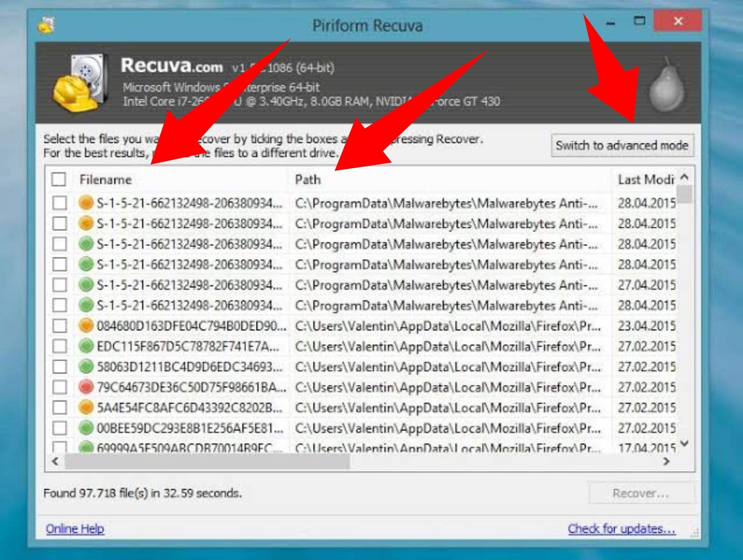Click the path cell of the 79C64673DE36C50D75F98661BA row
This screenshot has width=743, height=560.
point(448,388)
